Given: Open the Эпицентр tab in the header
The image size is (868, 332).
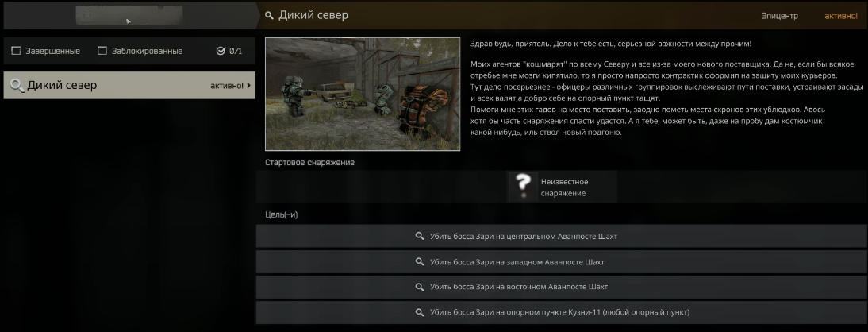Looking at the screenshot, I should [779, 16].
